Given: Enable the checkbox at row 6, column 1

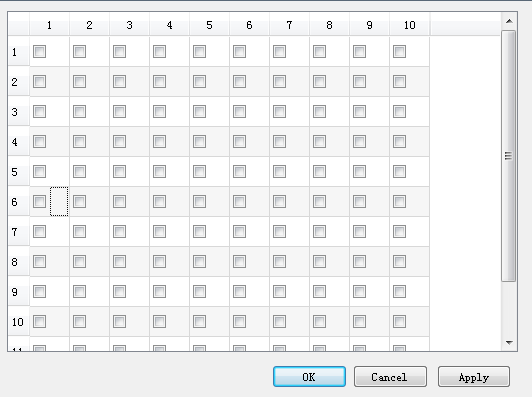Looking at the screenshot, I should click(x=39, y=202).
